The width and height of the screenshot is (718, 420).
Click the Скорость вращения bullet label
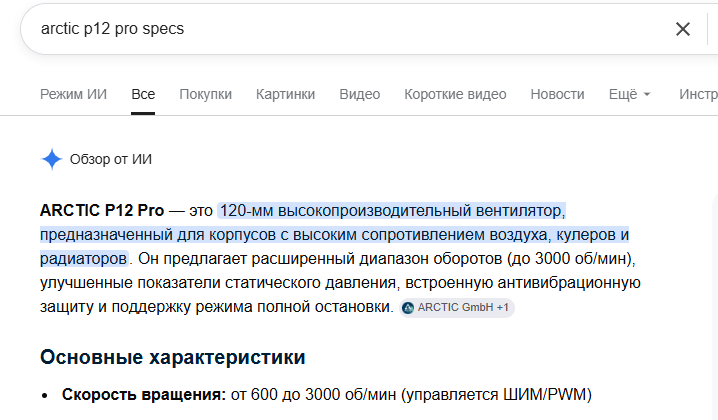point(144,394)
